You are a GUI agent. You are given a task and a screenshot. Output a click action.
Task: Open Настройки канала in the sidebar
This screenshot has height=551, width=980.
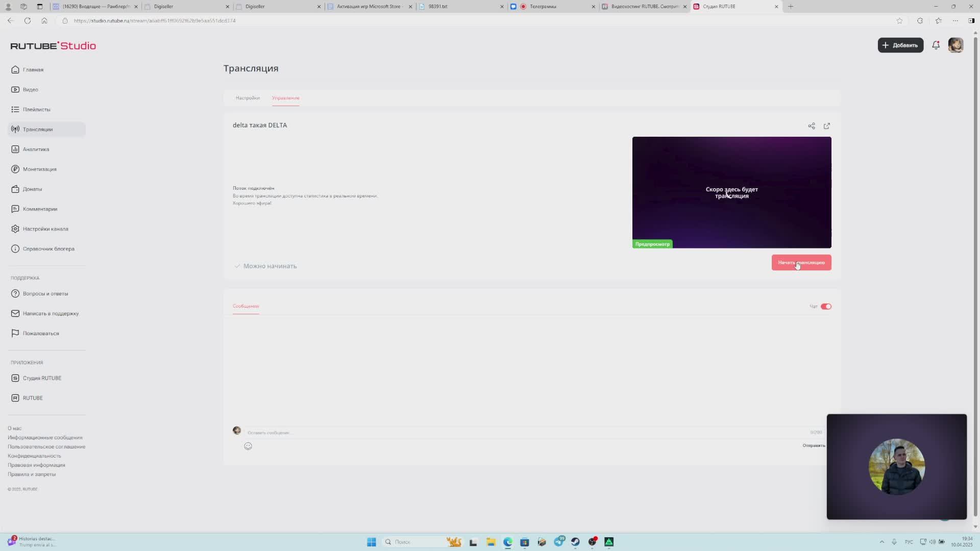(x=45, y=229)
